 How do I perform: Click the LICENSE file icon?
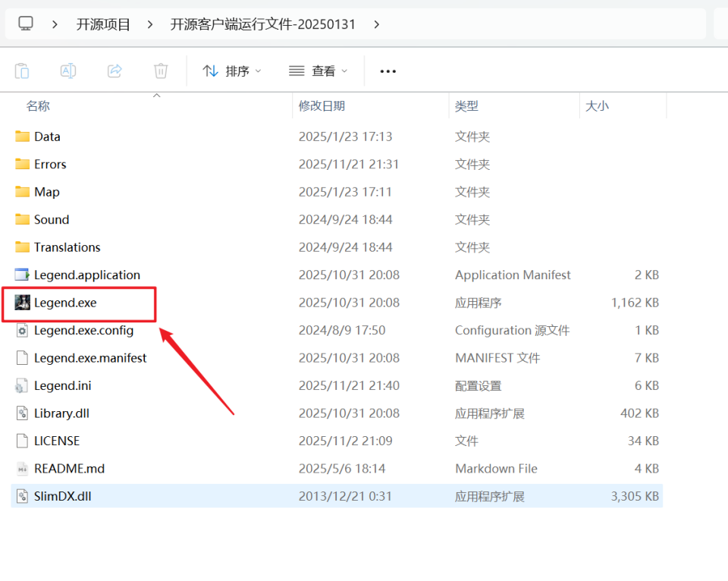click(22, 441)
